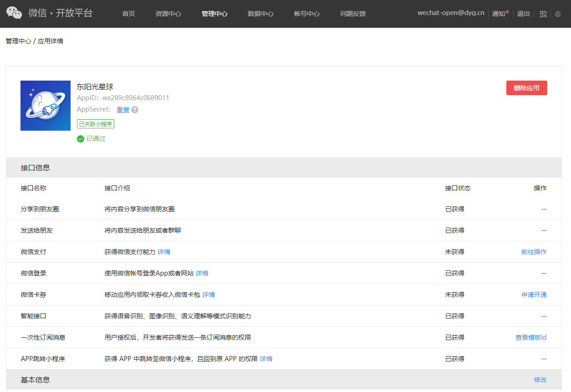Click the AppID text wx289c8964c0689011

click(136, 98)
